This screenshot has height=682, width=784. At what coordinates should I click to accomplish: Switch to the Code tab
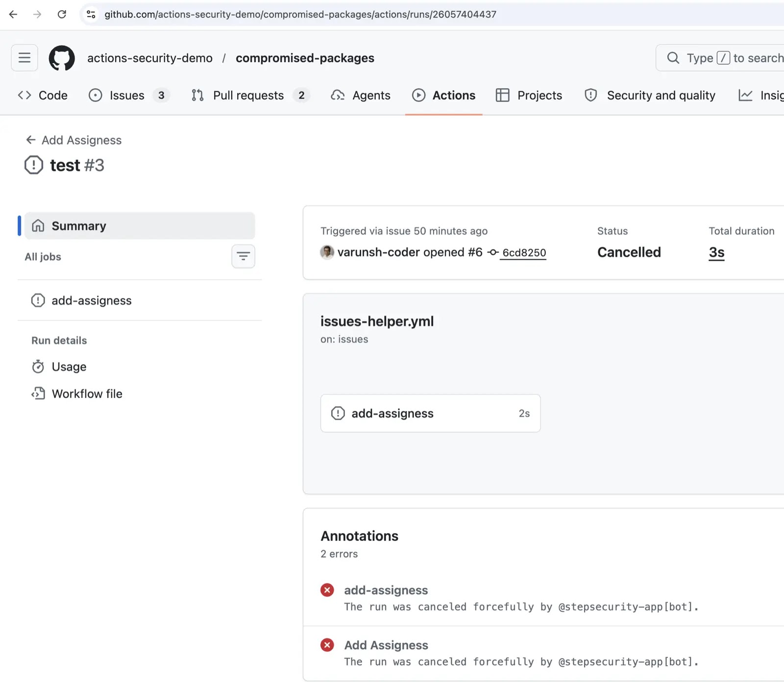(43, 95)
